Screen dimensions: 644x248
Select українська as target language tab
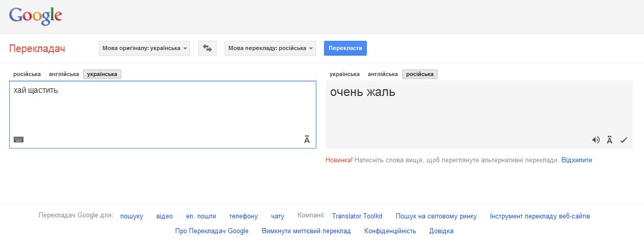344,74
